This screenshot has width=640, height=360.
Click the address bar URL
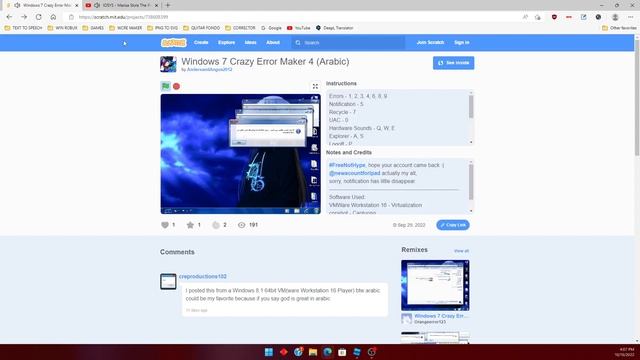[123, 17]
